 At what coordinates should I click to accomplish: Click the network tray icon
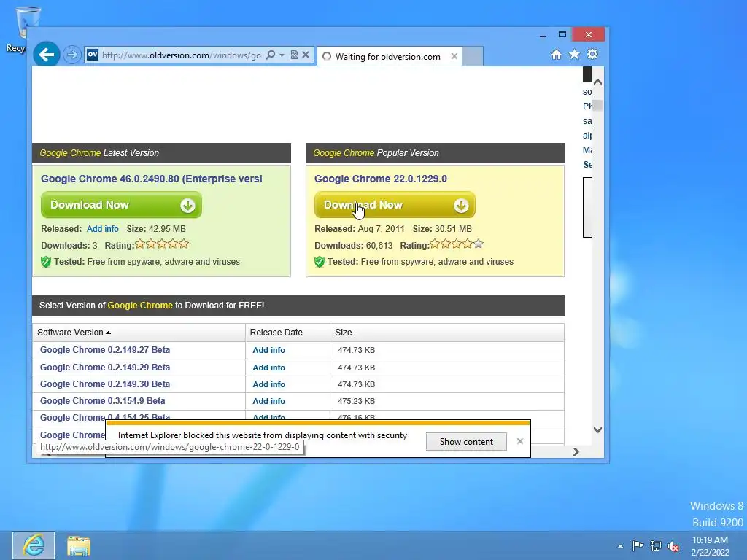656,545
